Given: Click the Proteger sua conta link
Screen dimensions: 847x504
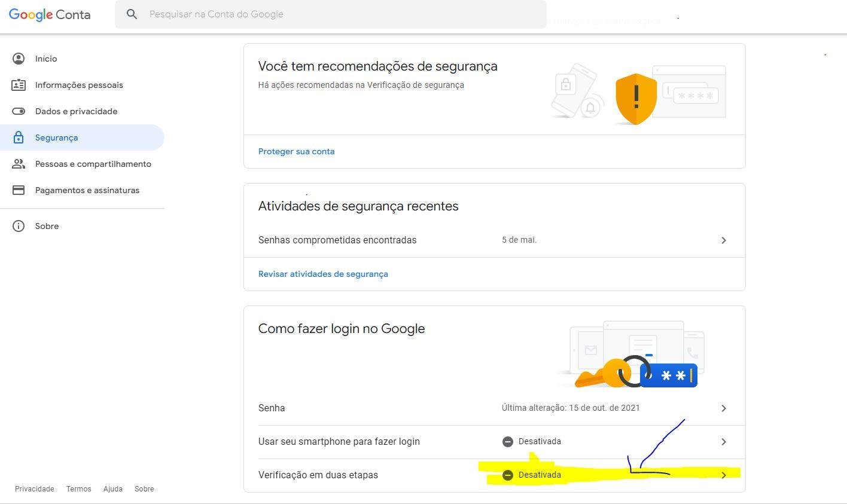Looking at the screenshot, I should 296,152.
